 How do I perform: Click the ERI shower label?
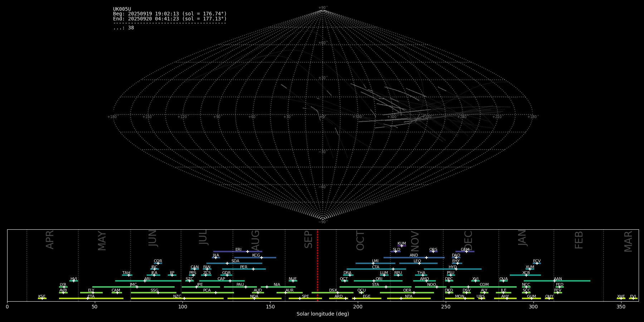pos(239,250)
